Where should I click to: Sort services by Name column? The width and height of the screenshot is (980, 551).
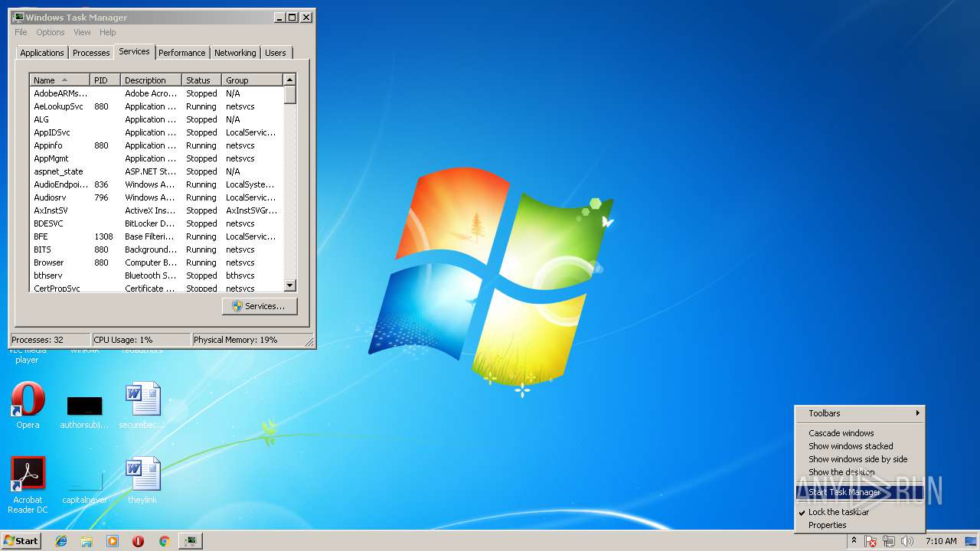click(60, 80)
